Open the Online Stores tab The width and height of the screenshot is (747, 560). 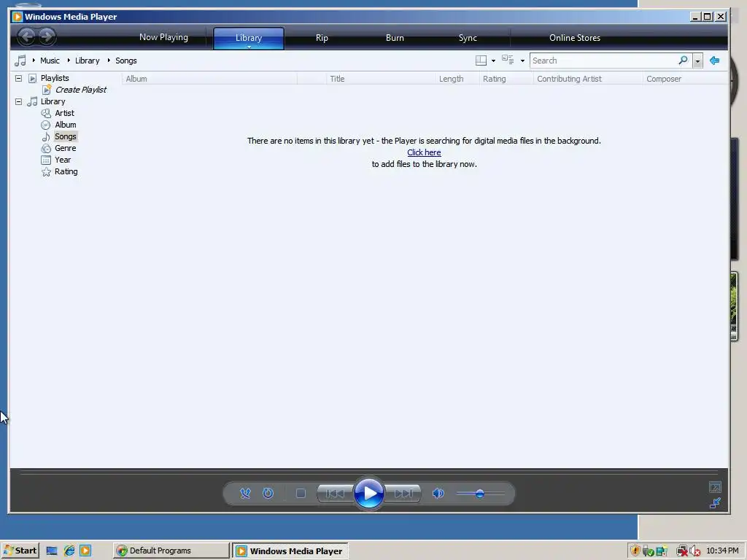[575, 38]
